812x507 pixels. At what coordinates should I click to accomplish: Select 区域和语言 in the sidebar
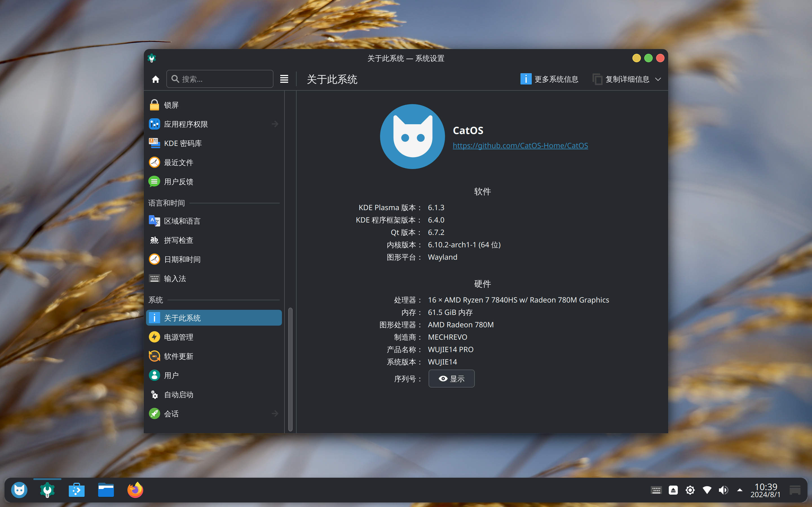214,221
